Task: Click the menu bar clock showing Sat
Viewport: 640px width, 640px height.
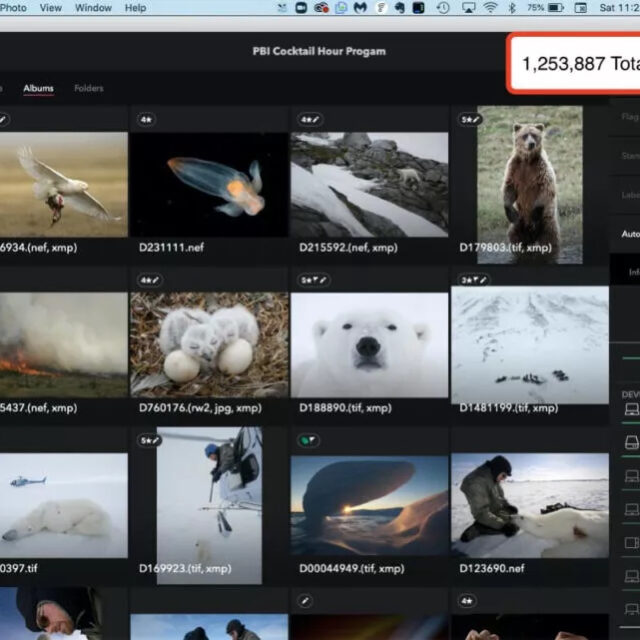Action: pos(620,8)
